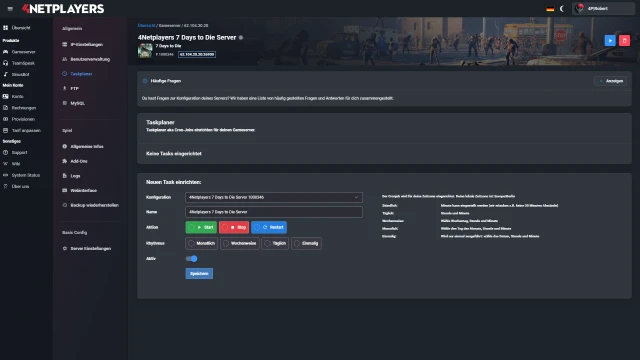Click the Übersicht breadcrumb link

click(146, 25)
